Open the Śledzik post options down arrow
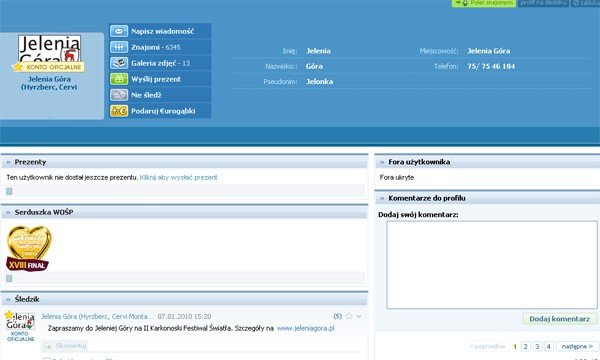600x360 pixels. point(359,316)
